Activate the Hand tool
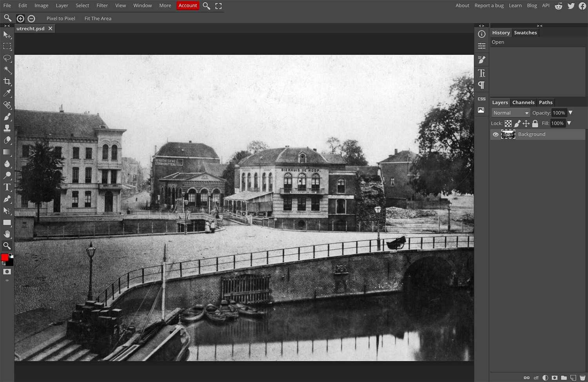 coord(7,234)
